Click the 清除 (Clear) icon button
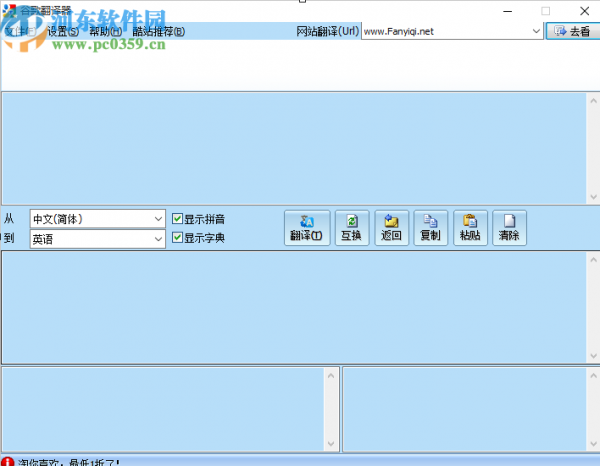The image size is (600, 466). point(508,228)
